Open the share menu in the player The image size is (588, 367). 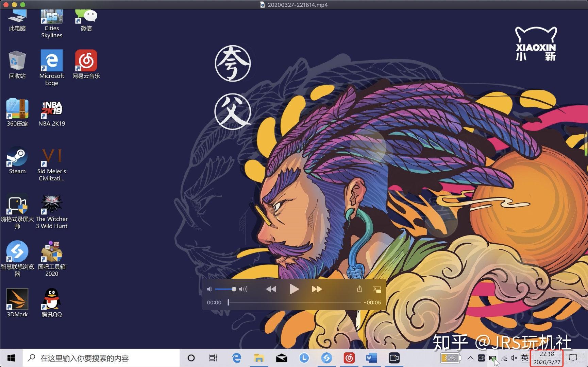pyautogui.click(x=359, y=289)
